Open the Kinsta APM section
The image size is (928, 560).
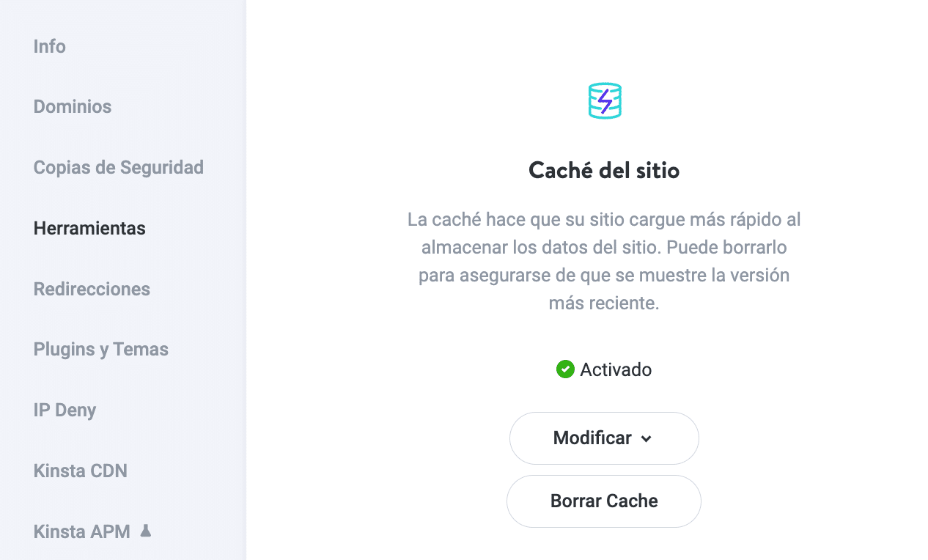(x=81, y=531)
